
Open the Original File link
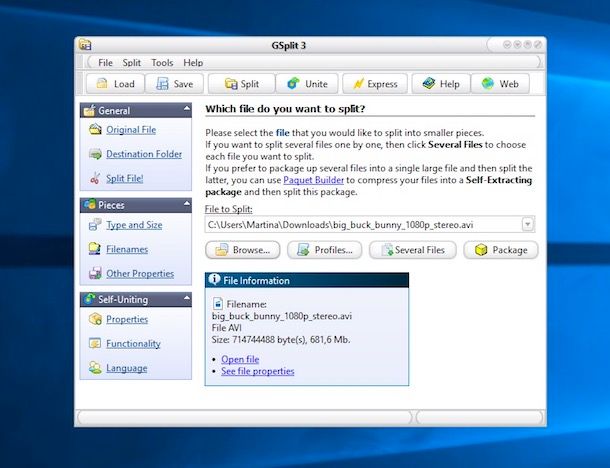coord(131,130)
